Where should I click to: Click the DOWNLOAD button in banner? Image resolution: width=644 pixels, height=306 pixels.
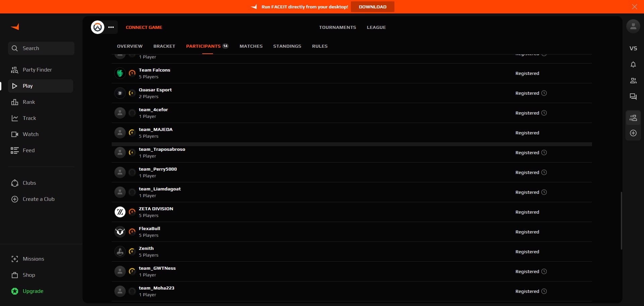tap(372, 7)
